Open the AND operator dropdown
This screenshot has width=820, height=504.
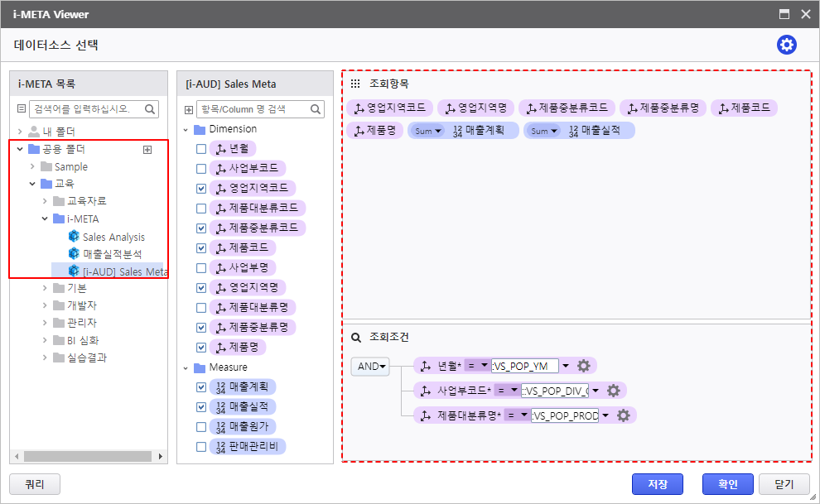tap(370, 367)
